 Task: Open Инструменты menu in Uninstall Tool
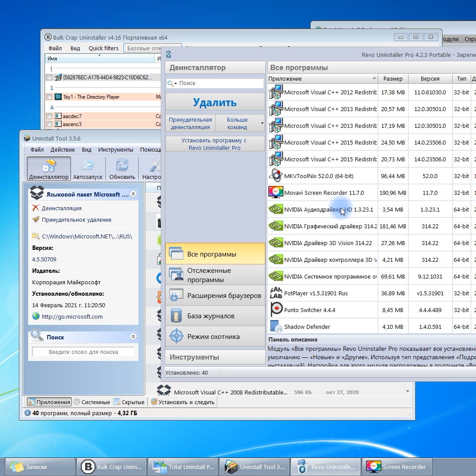(x=115, y=150)
